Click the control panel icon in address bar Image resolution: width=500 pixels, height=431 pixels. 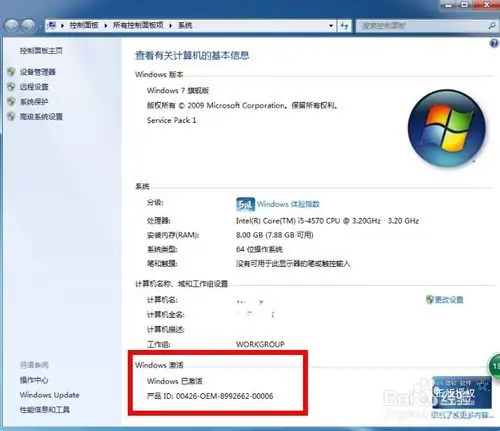52,25
